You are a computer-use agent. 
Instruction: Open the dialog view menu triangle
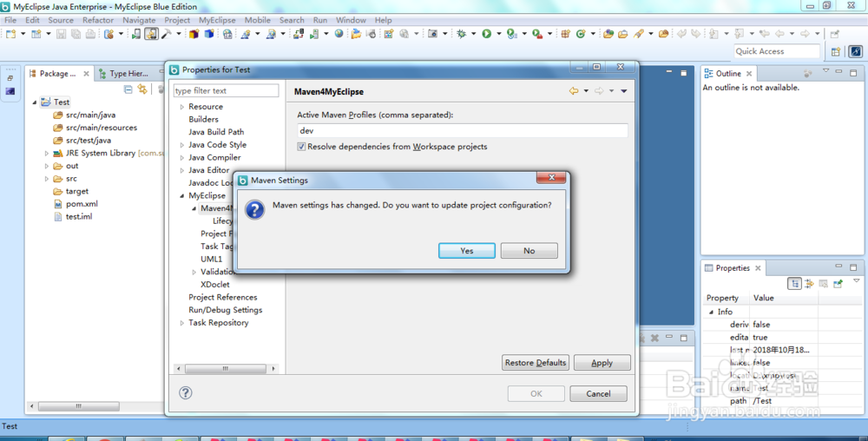pos(624,91)
